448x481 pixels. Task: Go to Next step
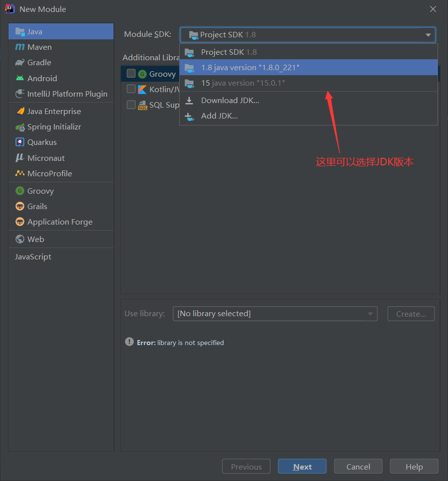(x=302, y=466)
